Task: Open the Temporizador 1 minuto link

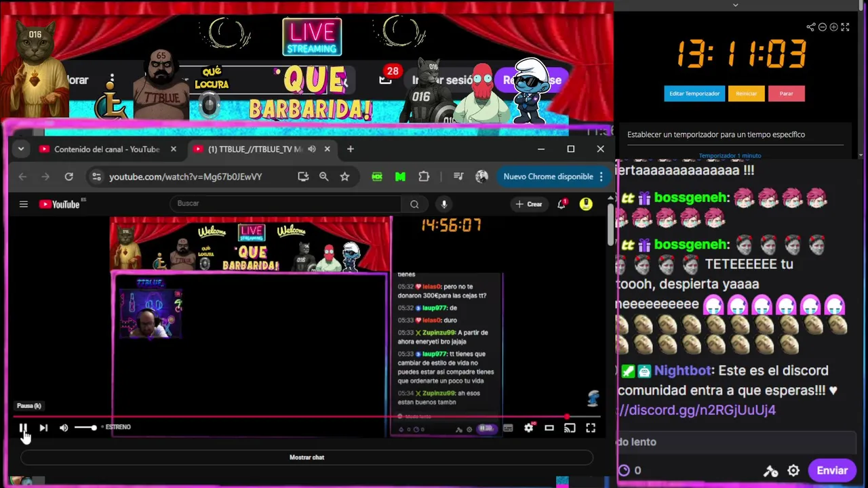Action: pos(730,156)
